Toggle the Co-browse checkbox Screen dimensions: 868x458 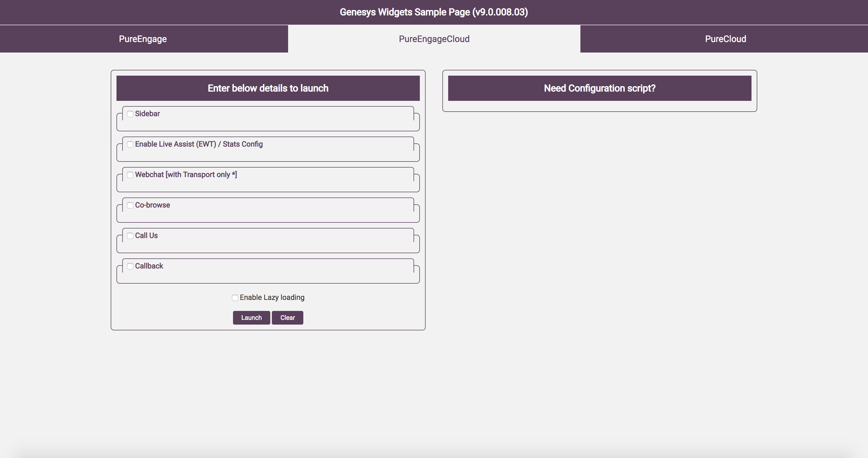click(x=130, y=205)
